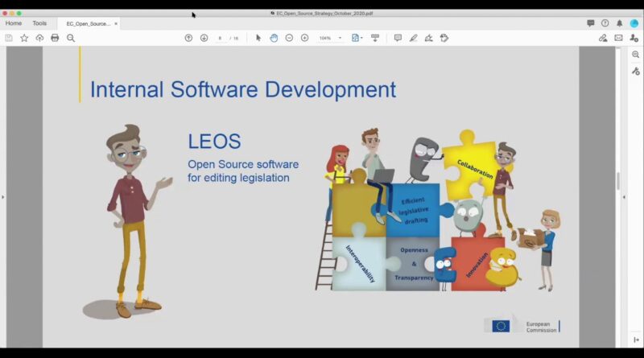The height and width of the screenshot is (358, 644).
Task: Click the "LEOS" heading text
Action: tap(214, 142)
